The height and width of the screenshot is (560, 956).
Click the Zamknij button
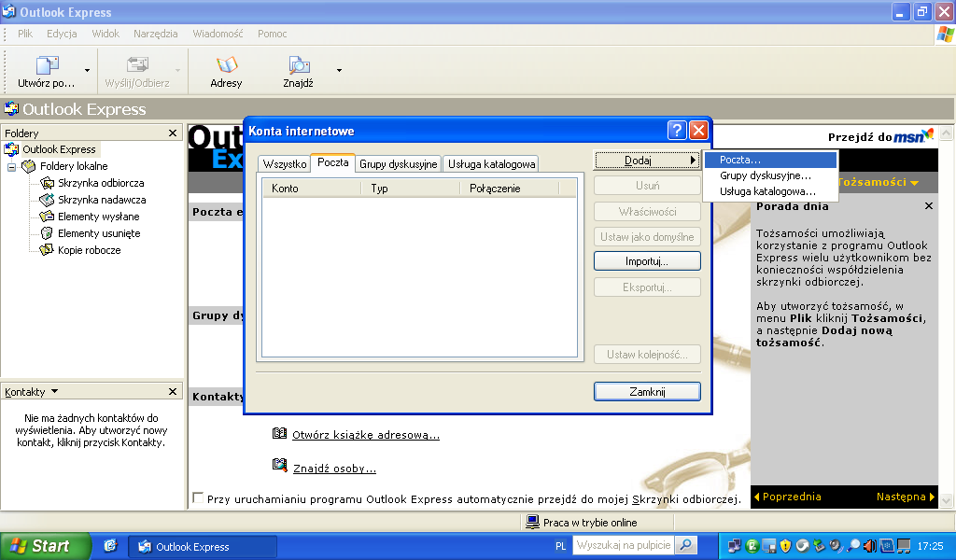click(647, 392)
